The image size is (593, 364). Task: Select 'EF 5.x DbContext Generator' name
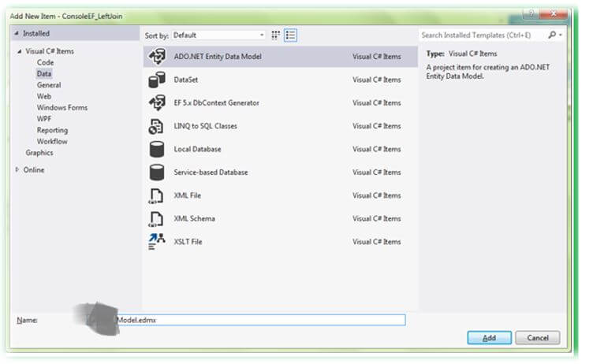pos(216,102)
